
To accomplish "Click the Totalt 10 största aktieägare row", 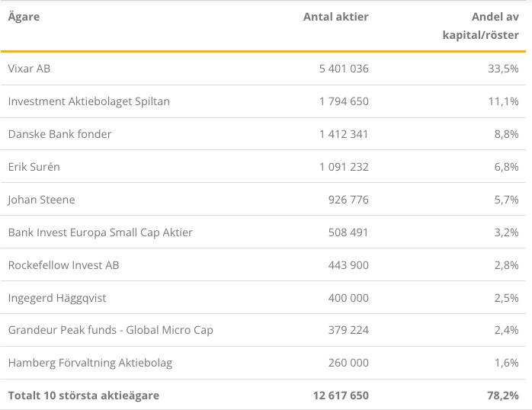I will (263, 395).
